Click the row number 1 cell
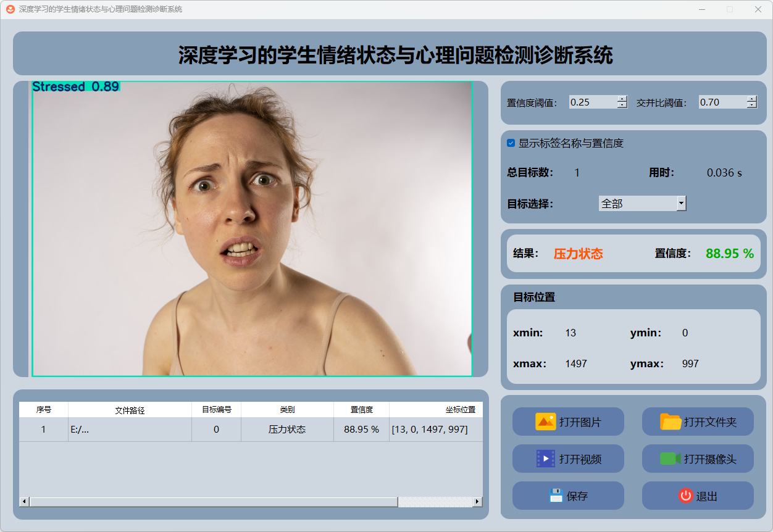Image resolution: width=773 pixels, height=532 pixels. click(44, 430)
